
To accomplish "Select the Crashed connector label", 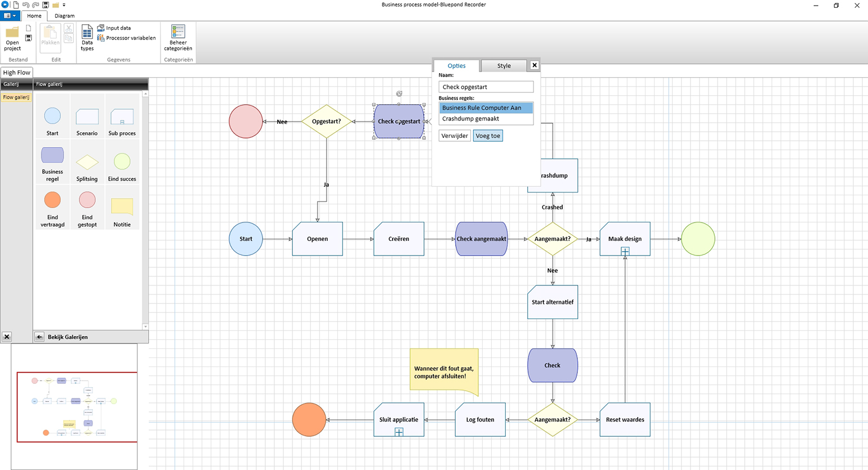I will pyautogui.click(x=553, y=207).
